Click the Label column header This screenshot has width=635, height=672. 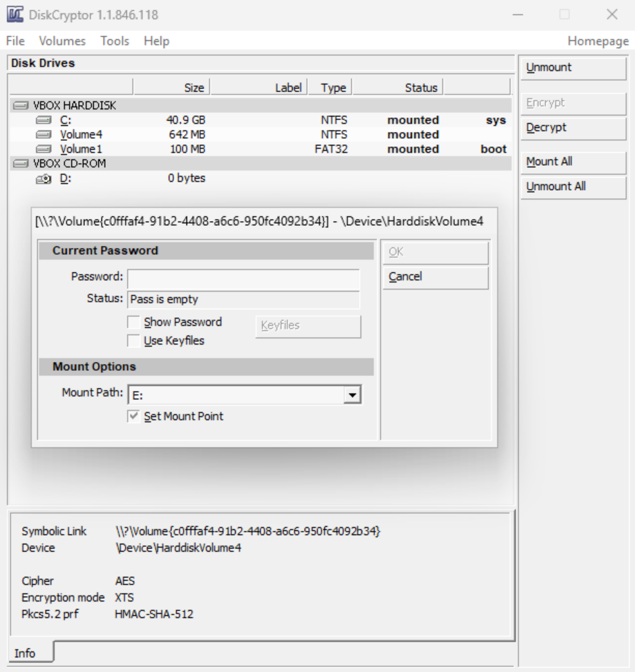[x=259, y=88]
